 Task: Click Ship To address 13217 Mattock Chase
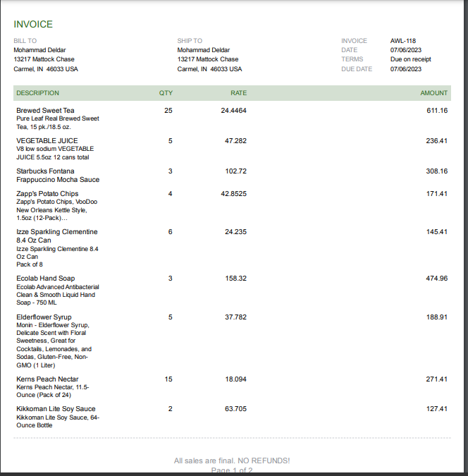tap(208, 59)
